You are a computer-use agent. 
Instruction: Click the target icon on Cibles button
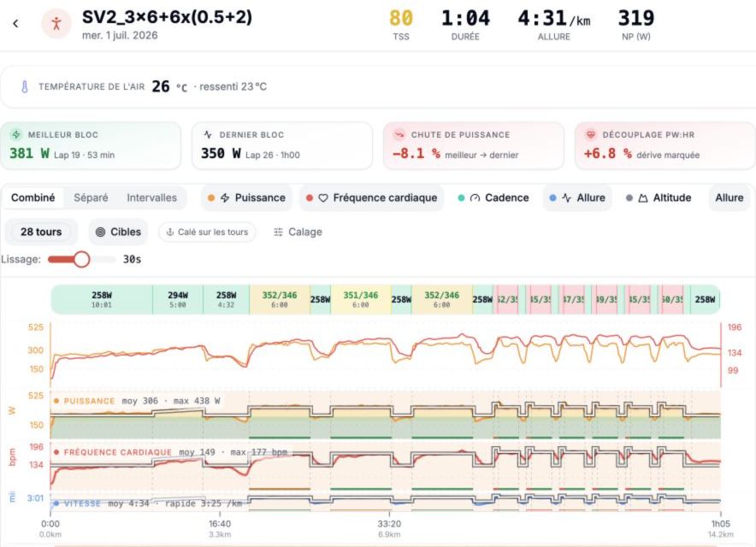(100, 232)
